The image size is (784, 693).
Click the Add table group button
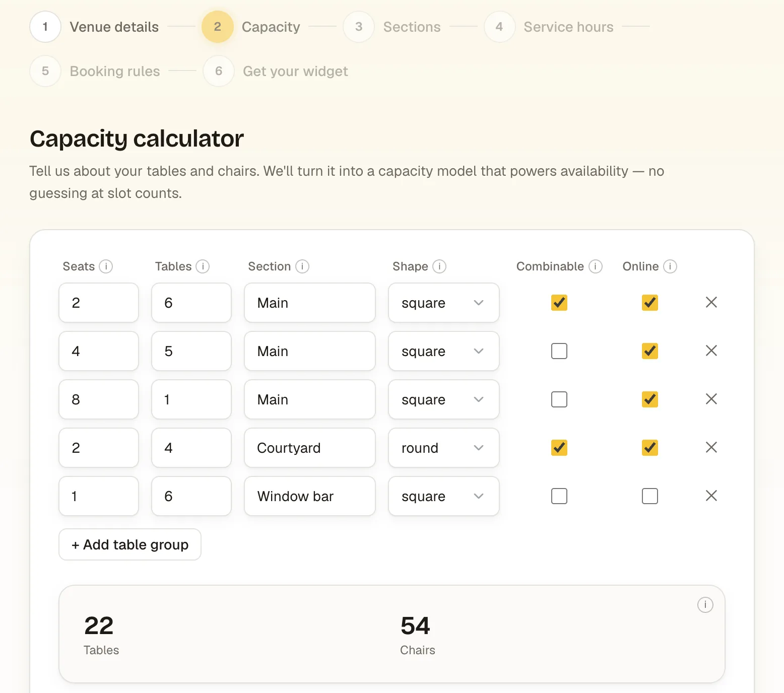pyautogui.click(x=130, y=544)
